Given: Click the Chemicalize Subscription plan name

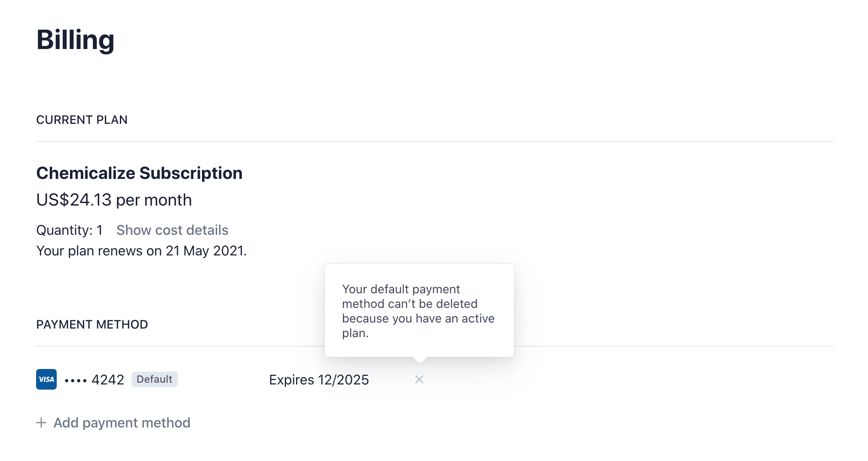Looking at the screenshot, I should tap(139, 173).
